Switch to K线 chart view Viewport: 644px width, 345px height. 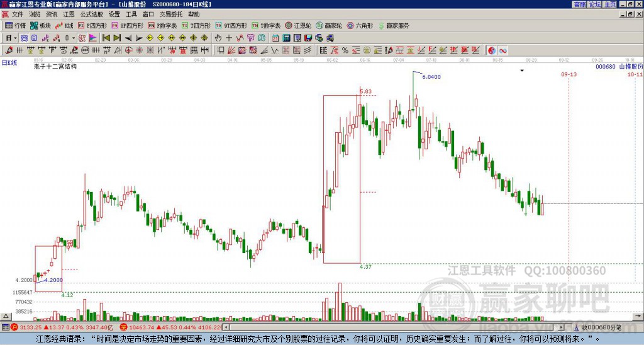(65, 25)
